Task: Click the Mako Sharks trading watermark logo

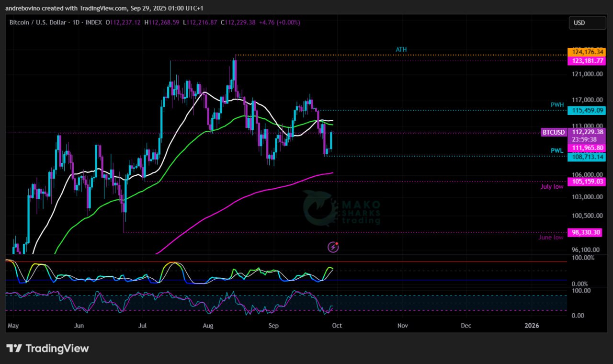Action: [341, 208]
